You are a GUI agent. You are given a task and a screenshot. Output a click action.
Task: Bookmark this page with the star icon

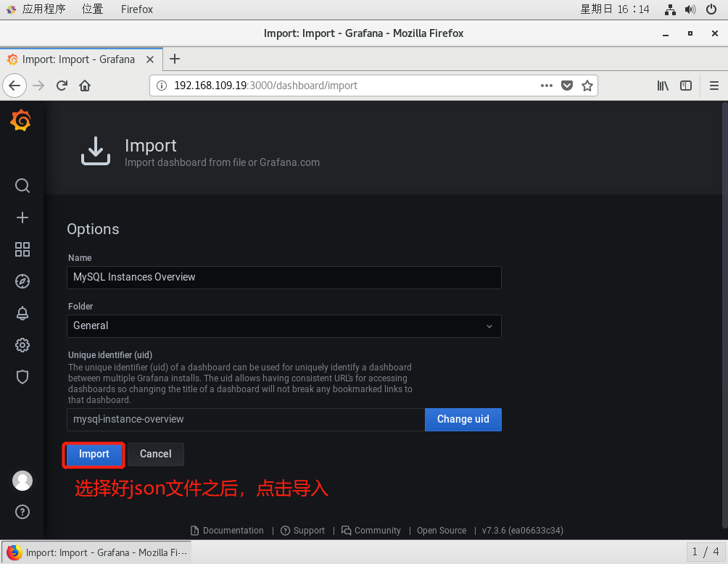click(587, 86)
